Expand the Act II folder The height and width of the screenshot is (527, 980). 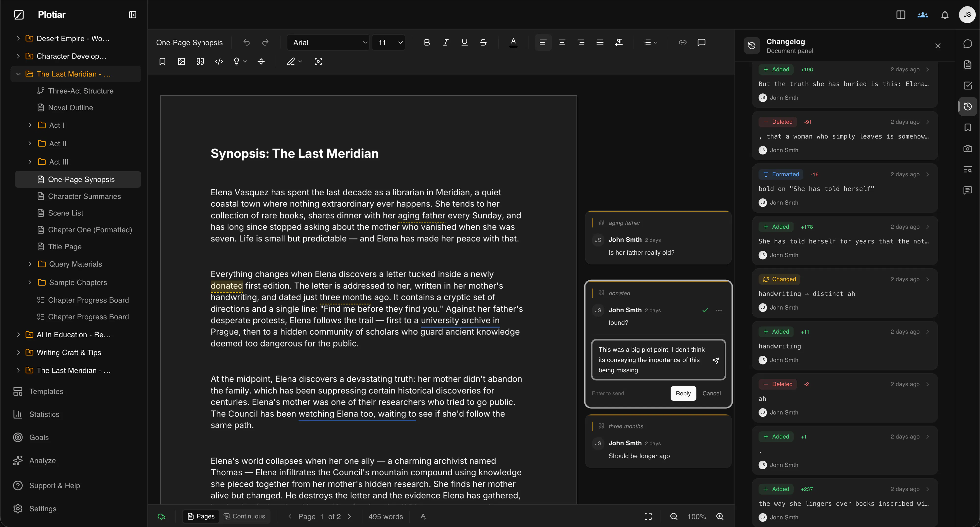[30, 143]
